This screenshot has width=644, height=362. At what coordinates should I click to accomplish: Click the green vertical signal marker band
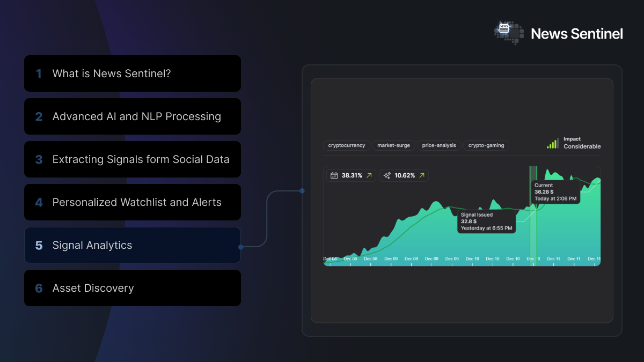pyautogui.click(x=533, y=216)
